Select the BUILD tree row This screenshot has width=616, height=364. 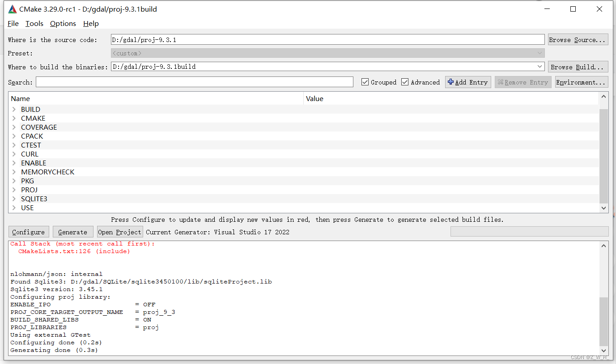pyautogui.click(x=304, y=109)
